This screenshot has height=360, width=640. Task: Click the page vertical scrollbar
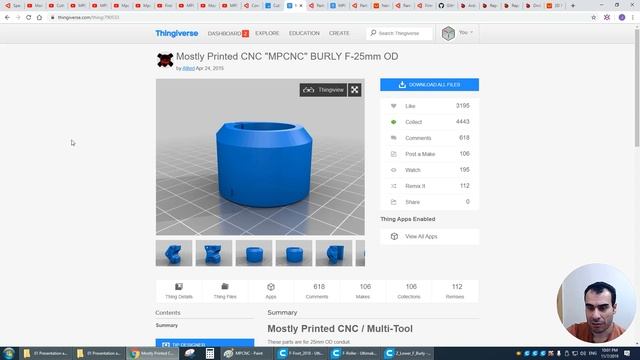[x=637, y=87]
